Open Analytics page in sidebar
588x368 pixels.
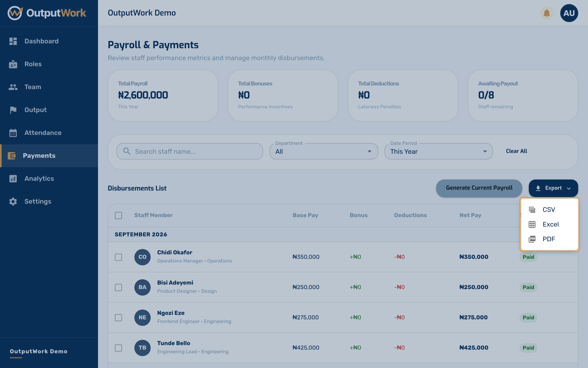[49, 179]
